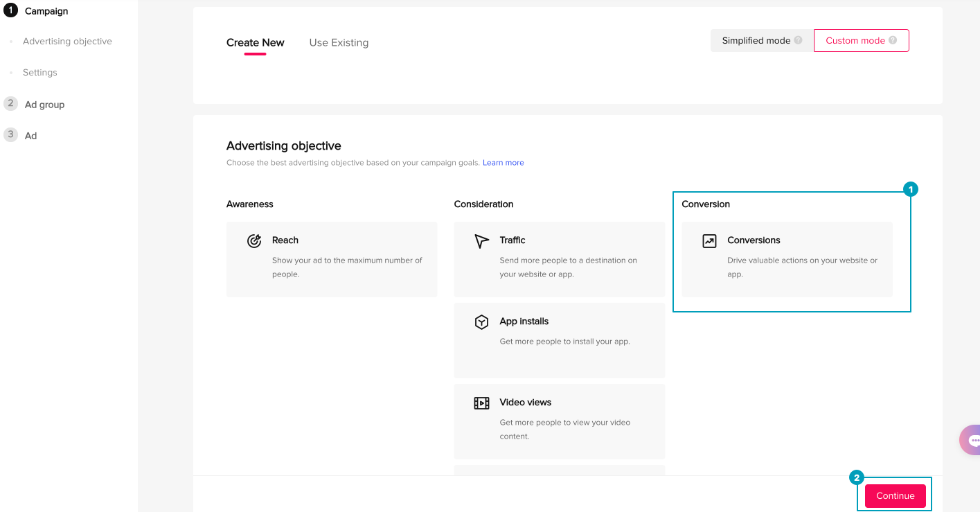Click the Video views film icon
Image resolution: width=980 pixels, height=512 pixels.
(x=481, y=403)
